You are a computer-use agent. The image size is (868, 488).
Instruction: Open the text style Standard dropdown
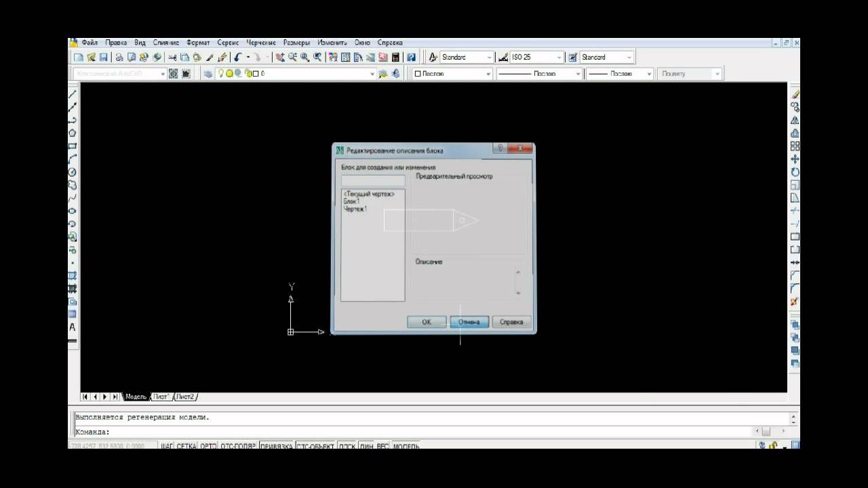pyautogui.click(x=489, y=58)
